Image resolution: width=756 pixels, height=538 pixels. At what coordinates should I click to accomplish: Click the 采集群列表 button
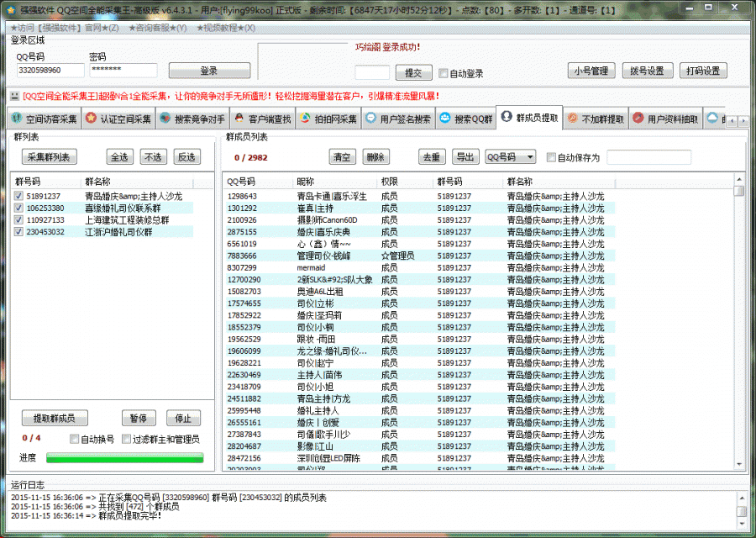pyautogui.click(x=50, y=157)
